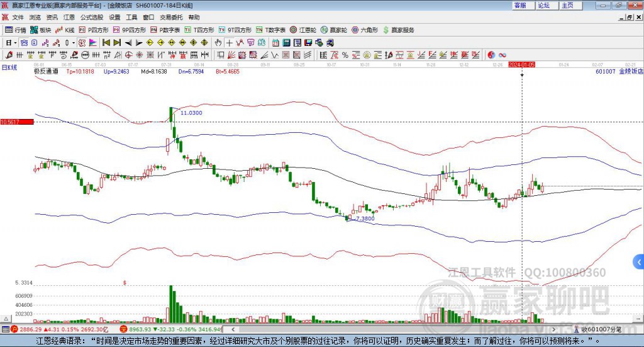Click the grid icon in status bar
The width and height of the screenshot is (644, 347).
pyautogui.click(x=5, y=329)
